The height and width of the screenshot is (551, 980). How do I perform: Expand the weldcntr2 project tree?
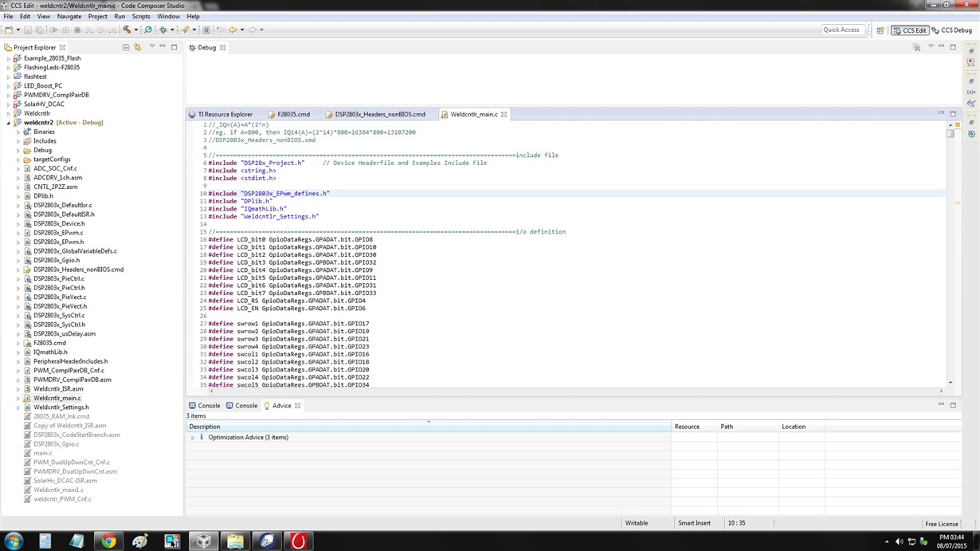click(6, 122)
